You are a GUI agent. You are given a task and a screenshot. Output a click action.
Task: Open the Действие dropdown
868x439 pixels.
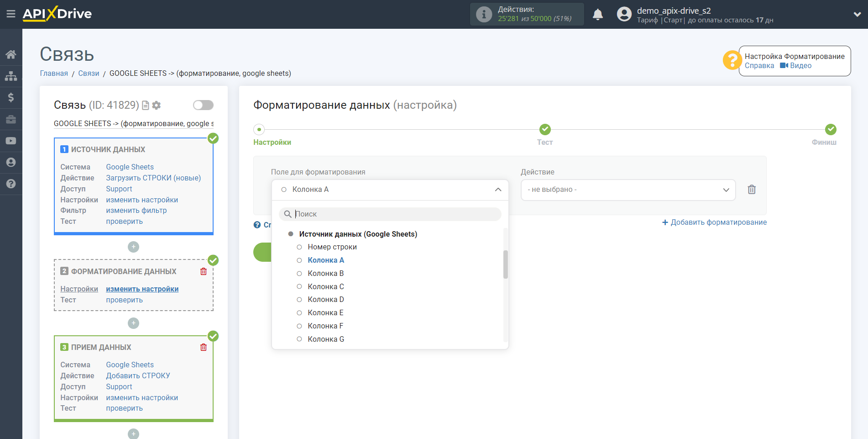628,190
